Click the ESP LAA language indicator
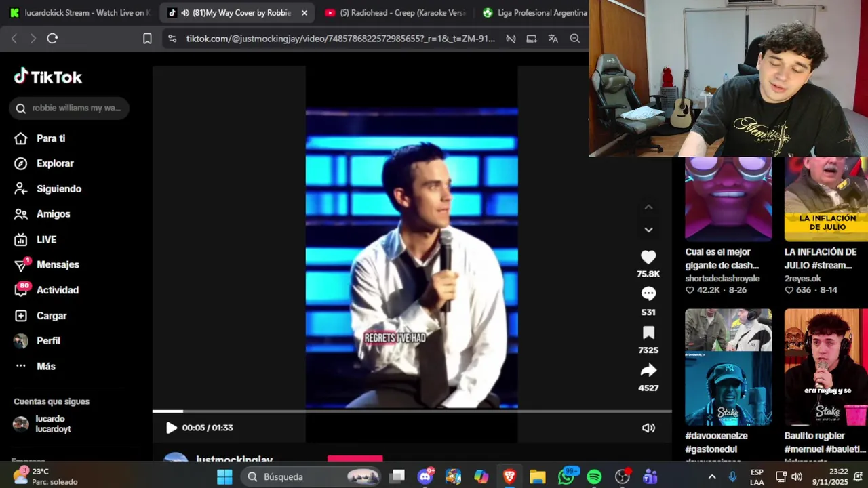Viewport: 868px width, 488px height. [757, 477]
